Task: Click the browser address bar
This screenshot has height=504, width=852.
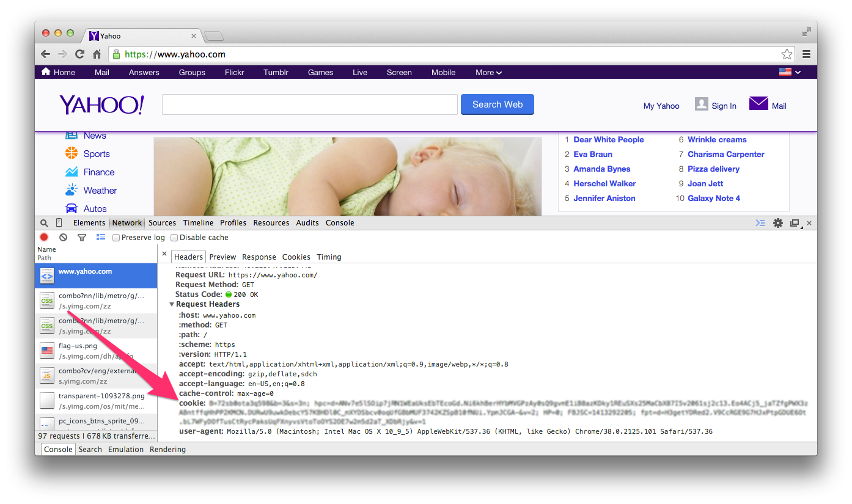Action: (452, 54)
